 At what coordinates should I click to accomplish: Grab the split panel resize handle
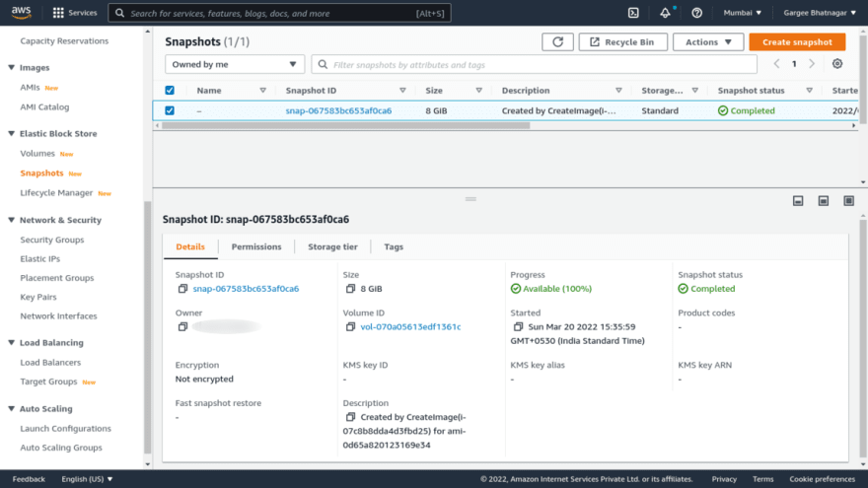tap(470, 199)
